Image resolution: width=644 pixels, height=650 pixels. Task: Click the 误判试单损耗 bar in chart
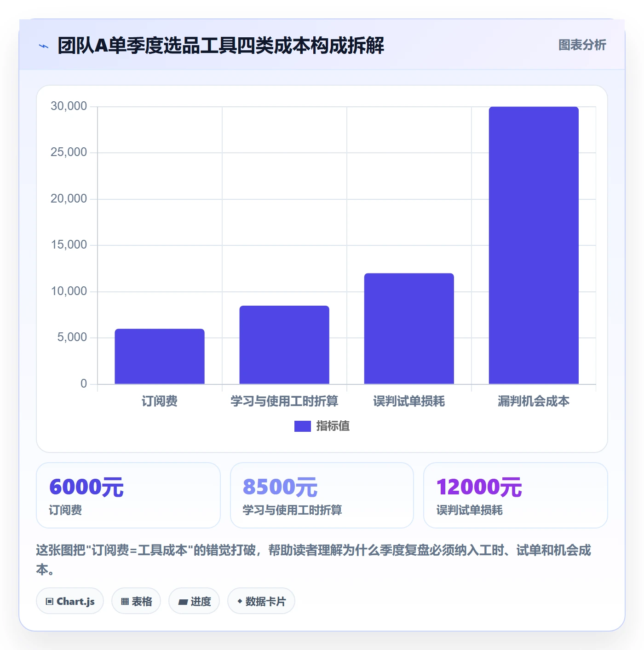(x=409, y=329)
